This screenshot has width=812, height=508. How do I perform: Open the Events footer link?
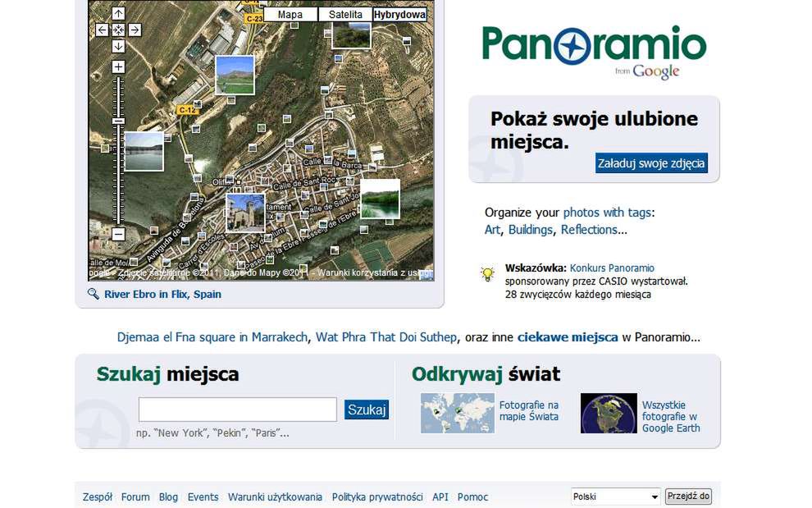pos(203,497)
